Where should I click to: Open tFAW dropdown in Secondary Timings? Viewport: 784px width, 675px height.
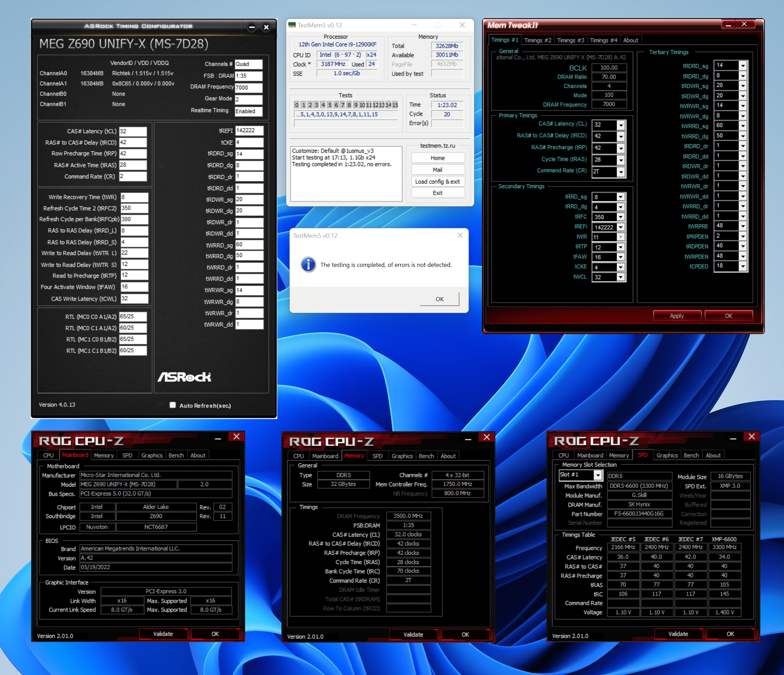pos(620,257)
